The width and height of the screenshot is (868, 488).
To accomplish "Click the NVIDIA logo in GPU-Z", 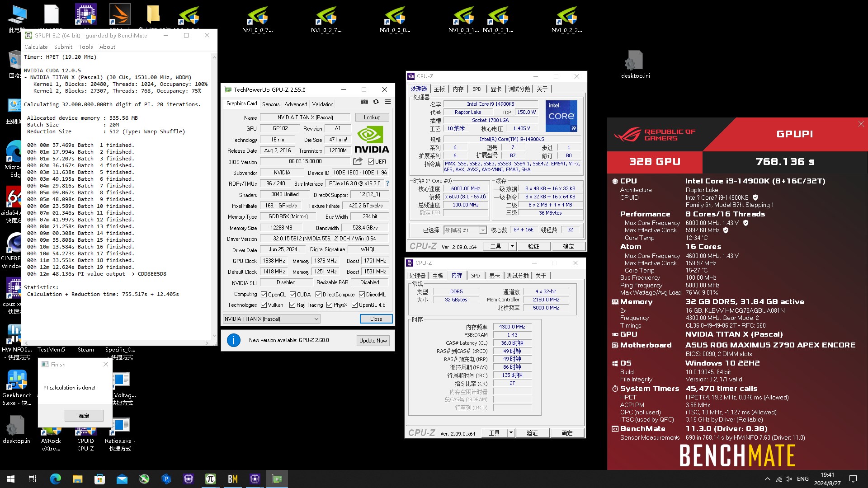I will [x=372, y=140].
